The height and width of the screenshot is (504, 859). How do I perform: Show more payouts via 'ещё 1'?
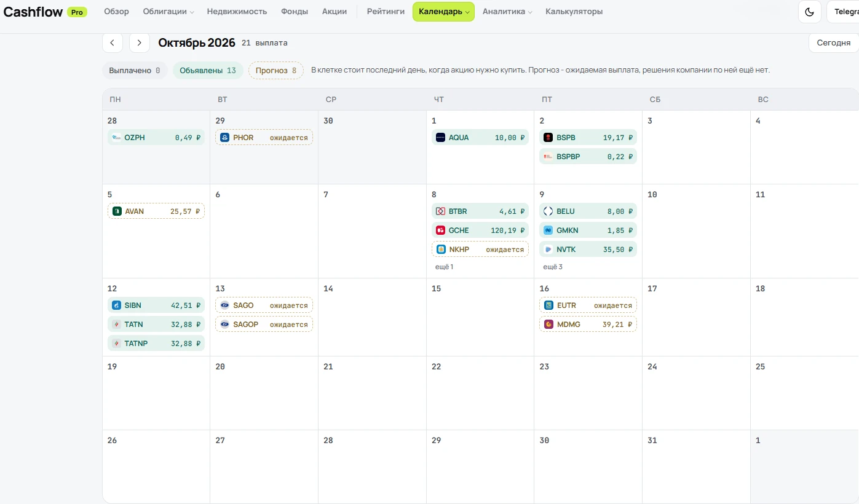(444, 267)
